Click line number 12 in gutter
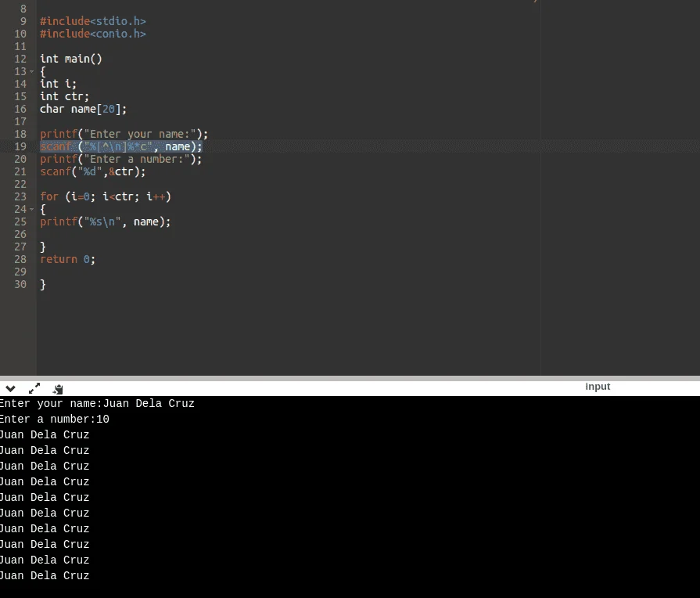The width and height of the screenshot is (700, 598). click(20, 59)
